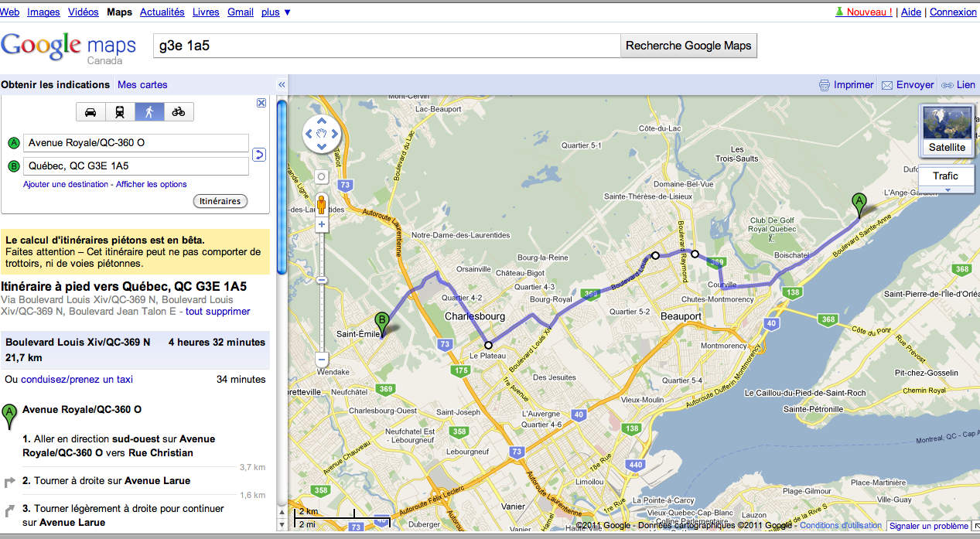Toggle the Trafic layer on the map
Image resolution: width=980 pixels, height=539 pixels.
944,176
